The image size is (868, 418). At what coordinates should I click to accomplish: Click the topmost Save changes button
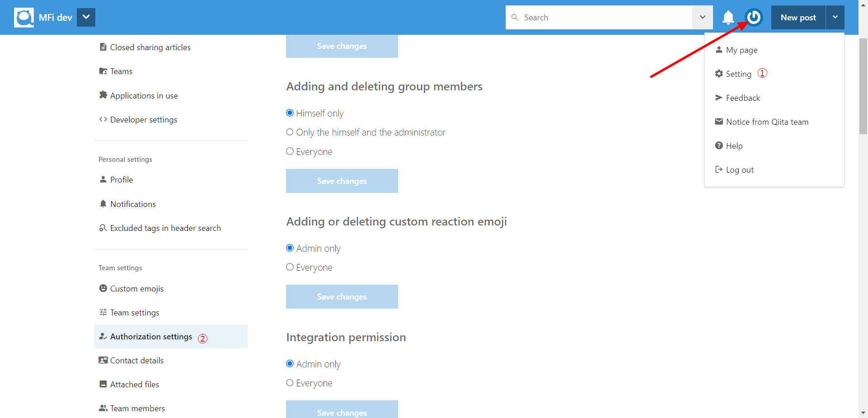pos(342,46)
